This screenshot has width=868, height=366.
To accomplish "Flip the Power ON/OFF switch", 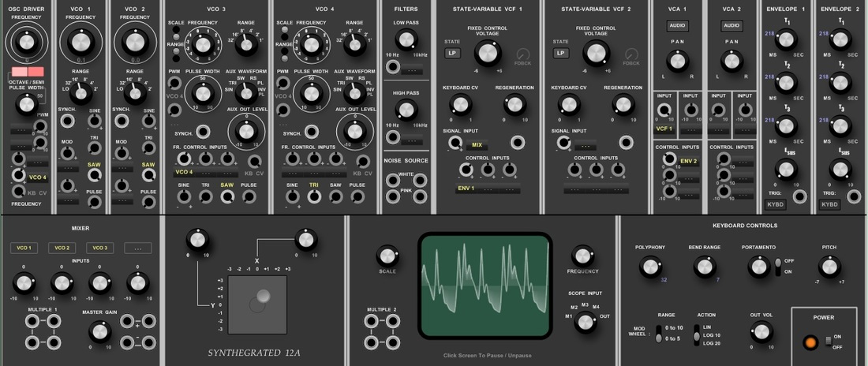I will [x=829, y=342].
